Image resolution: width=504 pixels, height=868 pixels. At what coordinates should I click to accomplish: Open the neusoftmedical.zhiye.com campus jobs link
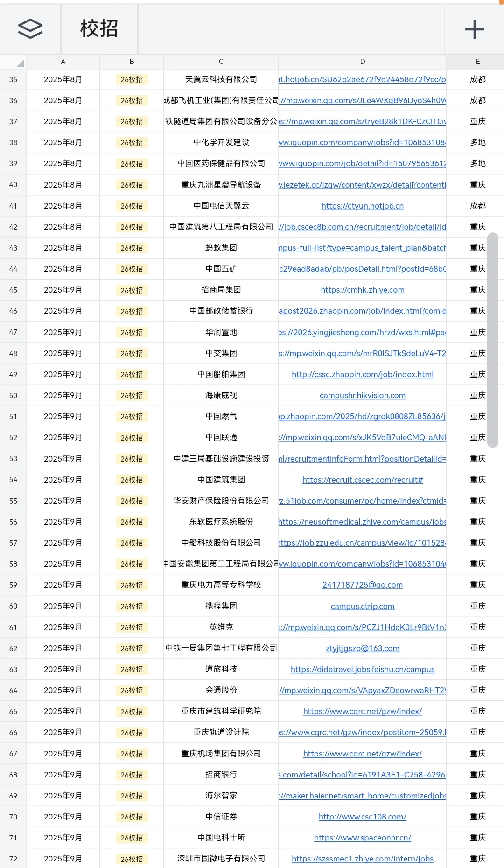[363, 522]
